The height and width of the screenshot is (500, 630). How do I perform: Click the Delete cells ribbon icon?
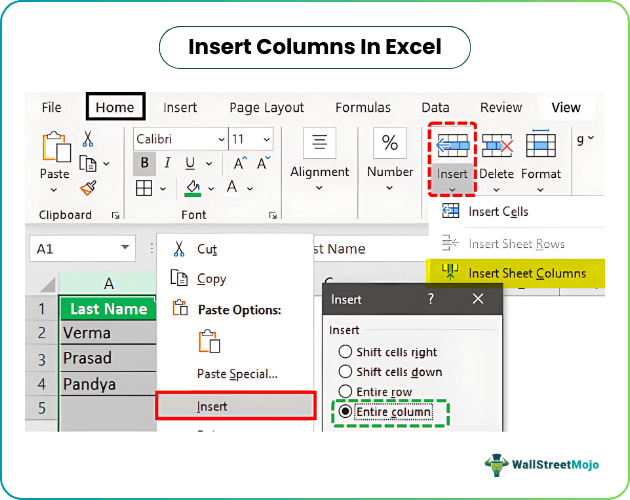(x=497, y=145)
